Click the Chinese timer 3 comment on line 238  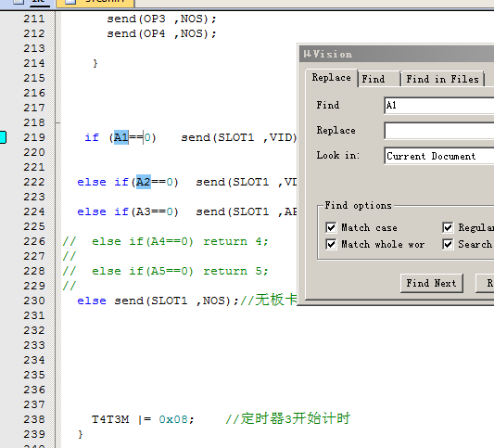[x=287, y=419]
